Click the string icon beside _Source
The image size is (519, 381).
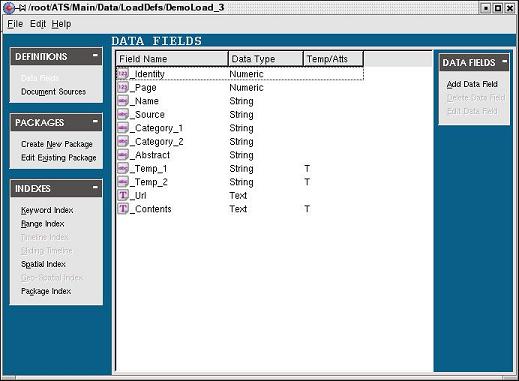pos(123,114)
